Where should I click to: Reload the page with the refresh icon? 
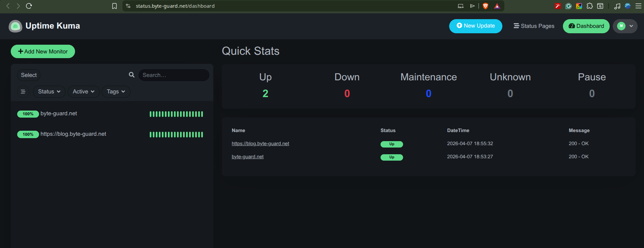pyautogui.click(x=29, y=6)
